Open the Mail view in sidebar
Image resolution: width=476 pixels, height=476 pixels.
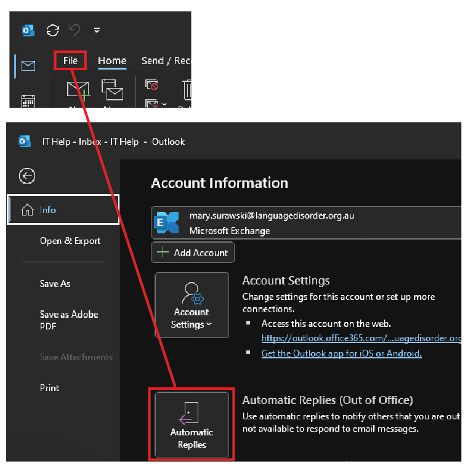(28, 65)
